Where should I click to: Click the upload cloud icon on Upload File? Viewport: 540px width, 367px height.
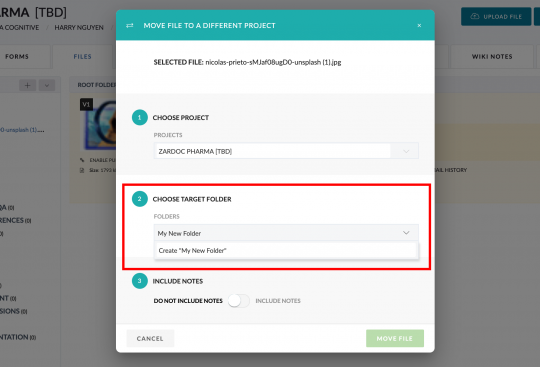point(475,16)
